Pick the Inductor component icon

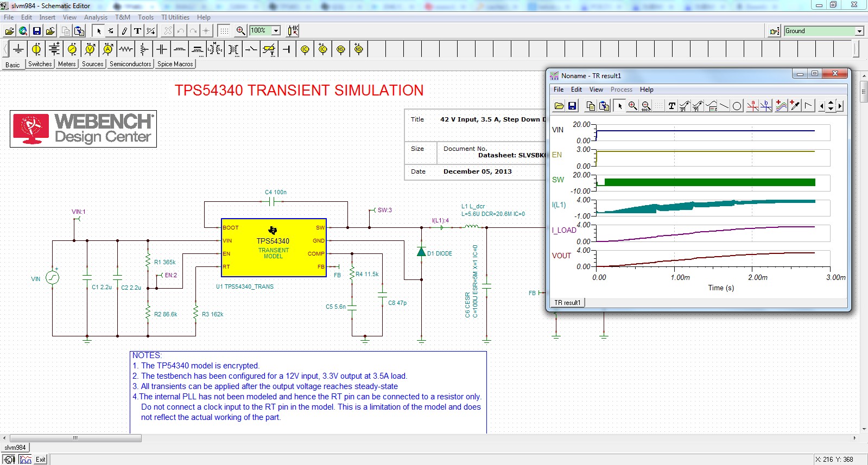coord(180,49)
